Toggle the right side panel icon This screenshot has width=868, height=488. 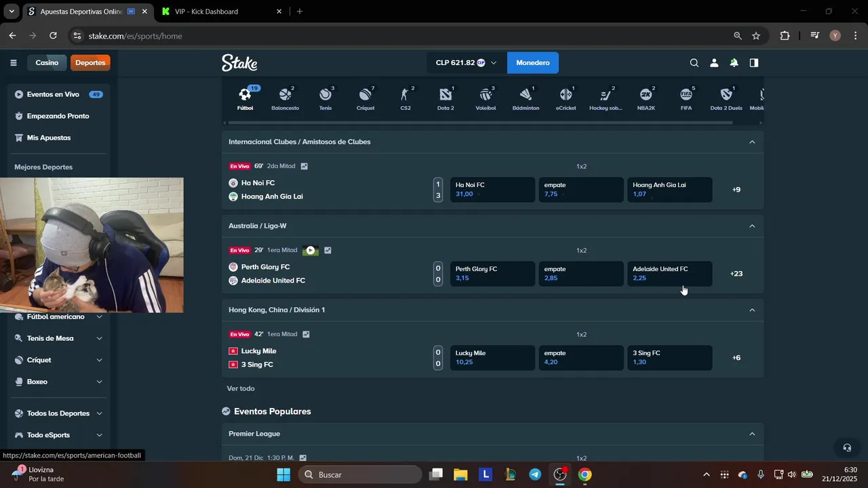(753, 63)
